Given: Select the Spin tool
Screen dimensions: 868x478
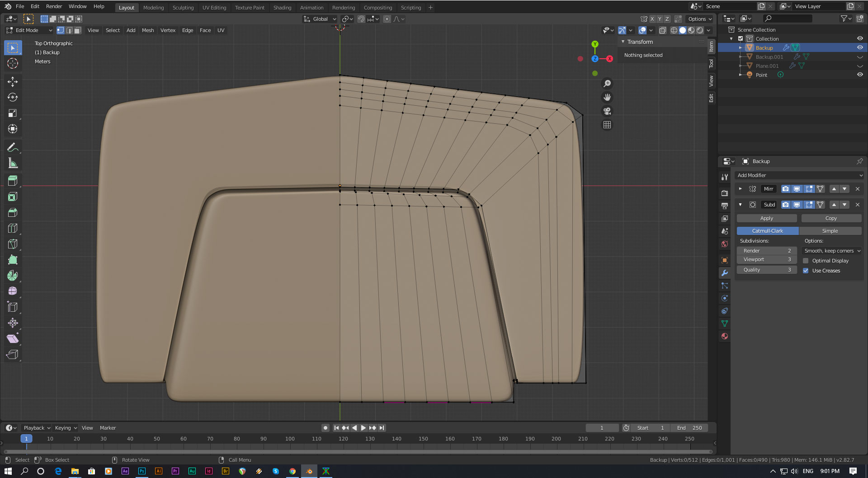Looking at the screenshot, I should point(13,276).
